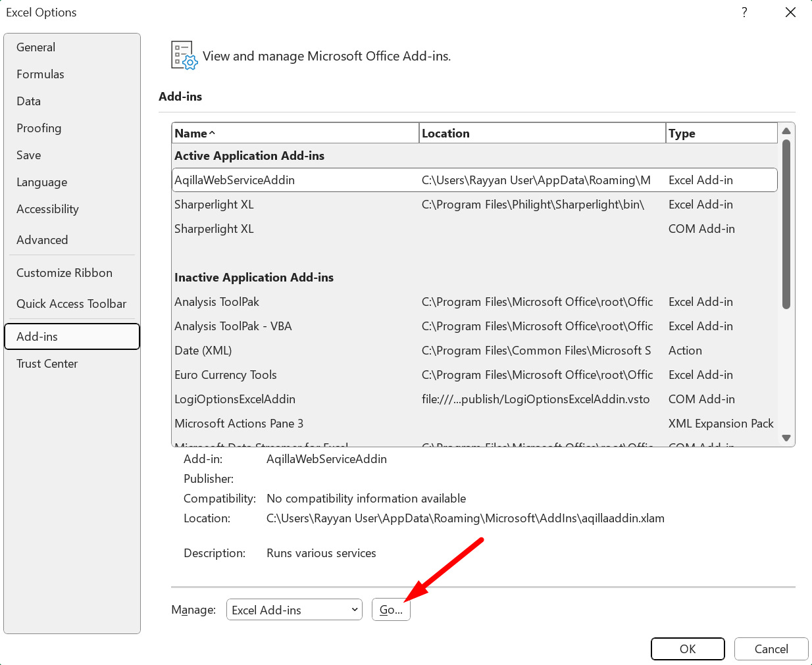The width and height of the screenshot is (812, 665).
Task: Go to Customize Ribbon settings
Action: (x=64, y=273)
